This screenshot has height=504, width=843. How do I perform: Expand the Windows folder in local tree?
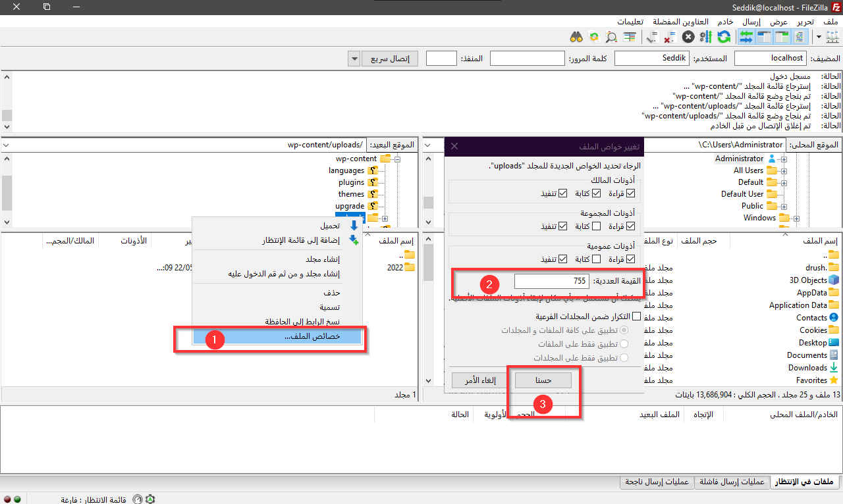tap(796, 218)
